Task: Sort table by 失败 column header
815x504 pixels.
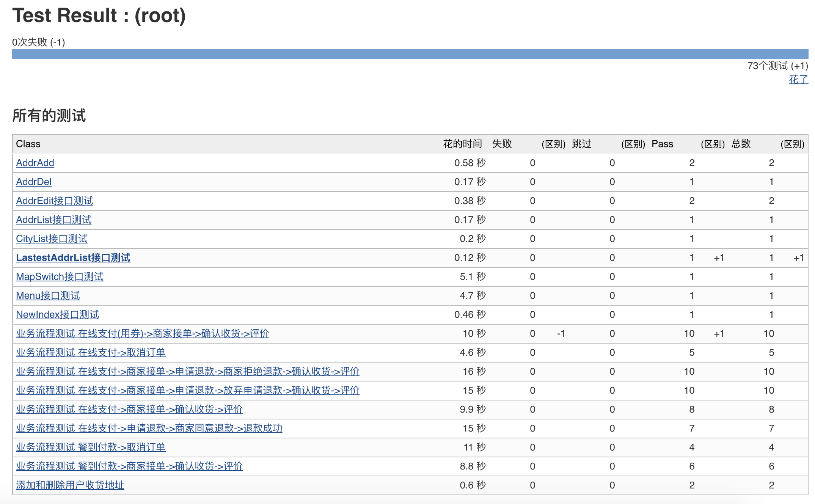Action: coord(502,144)
